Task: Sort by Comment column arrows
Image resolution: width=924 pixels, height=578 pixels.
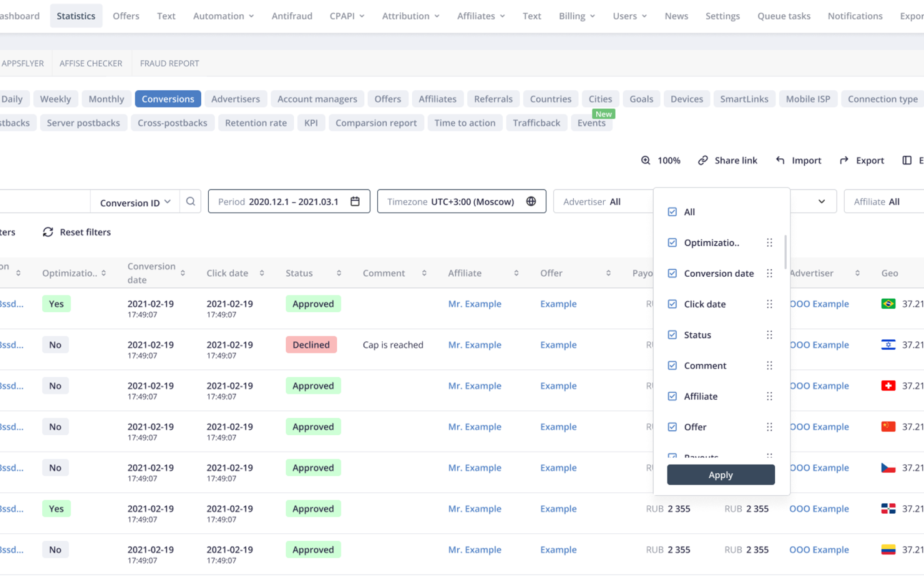Action: coord(424,273)
